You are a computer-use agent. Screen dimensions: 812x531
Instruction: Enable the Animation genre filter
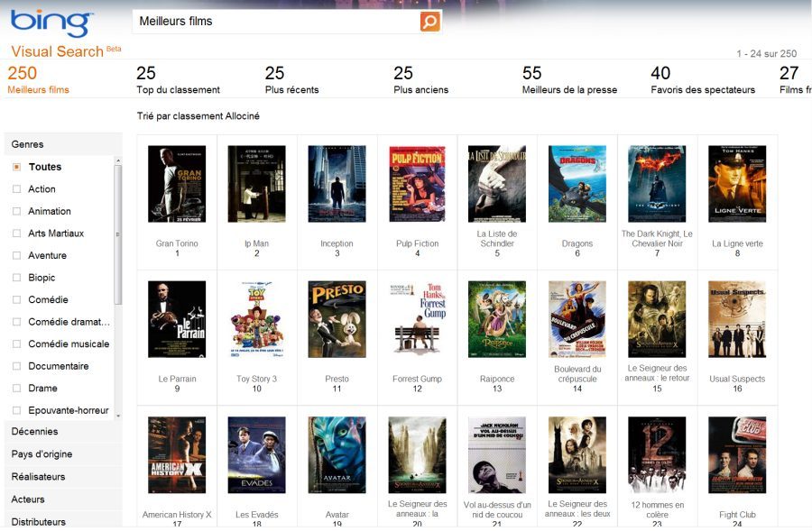click(x=17, y=211)
